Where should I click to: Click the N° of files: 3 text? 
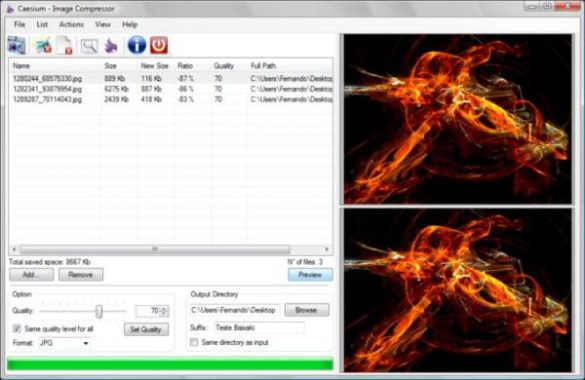[x=305, y=262]
